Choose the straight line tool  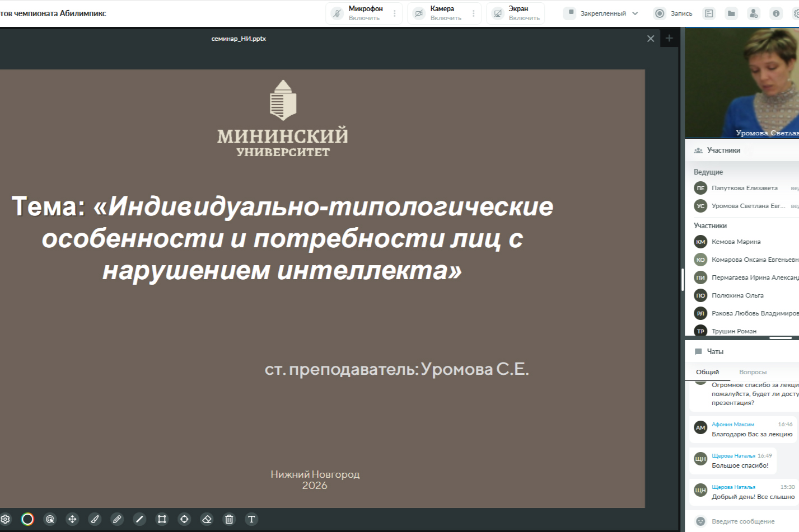[139, 519]
